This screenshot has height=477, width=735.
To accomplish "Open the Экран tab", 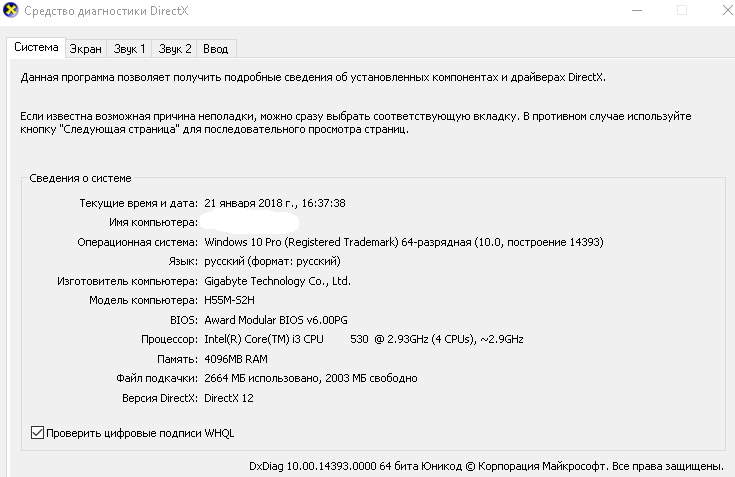I will 85,49.
